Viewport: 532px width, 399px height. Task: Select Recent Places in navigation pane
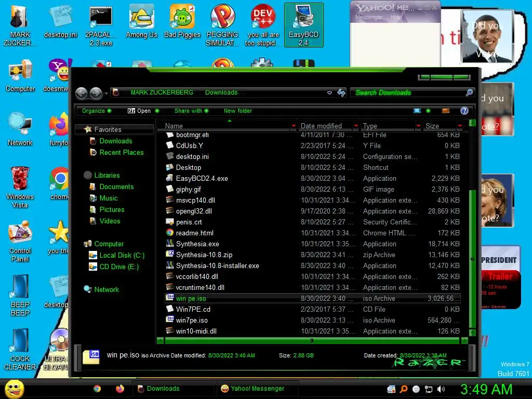coord(121,152)
